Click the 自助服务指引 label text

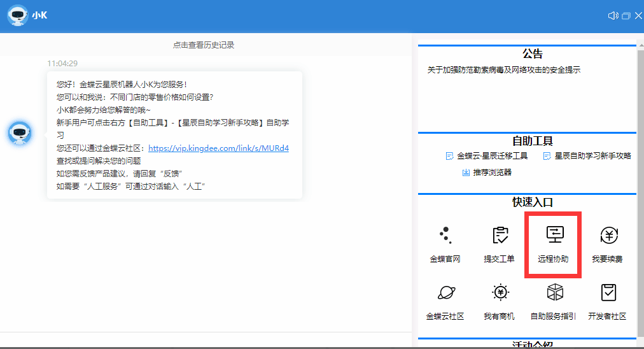click(x=553, y=316)
